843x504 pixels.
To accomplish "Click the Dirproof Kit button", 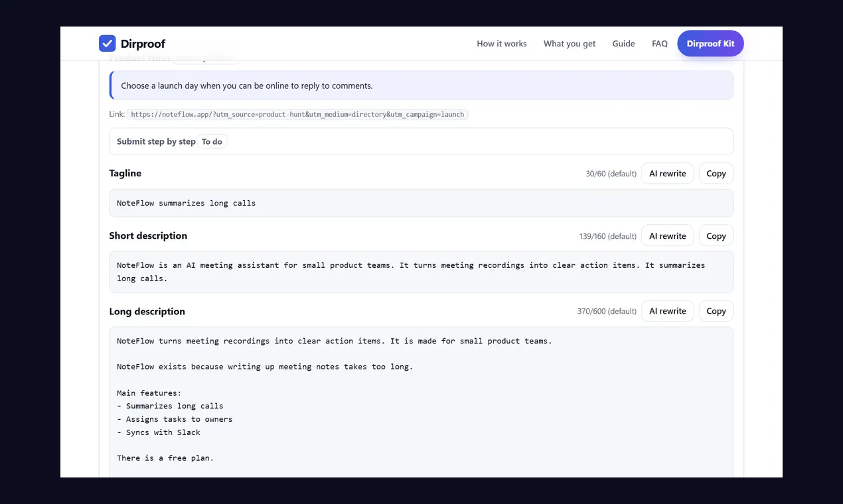I will [710, 44].
